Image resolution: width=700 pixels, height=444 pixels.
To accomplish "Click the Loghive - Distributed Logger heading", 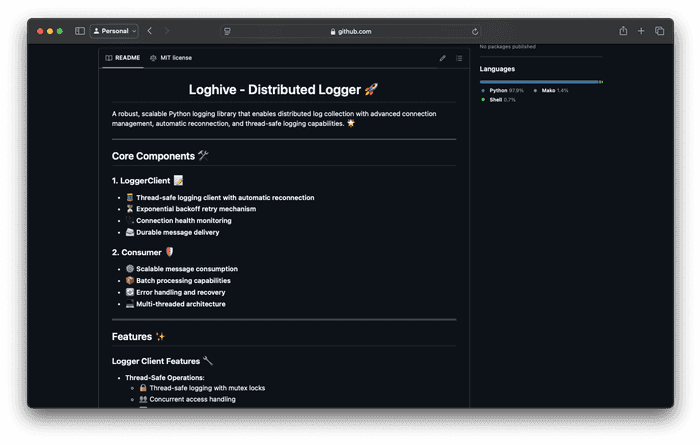I will pos(283,90).
